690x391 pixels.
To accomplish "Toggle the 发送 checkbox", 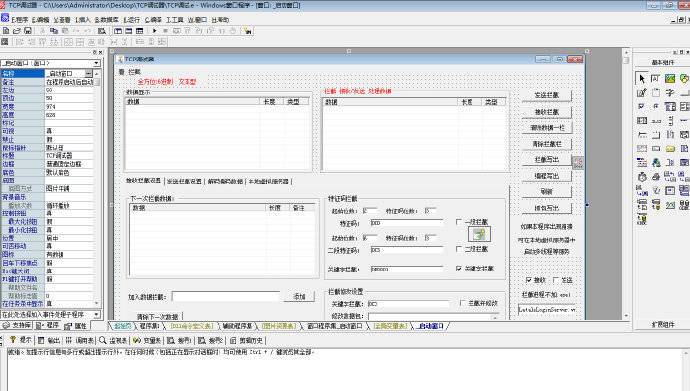I will click(x=556, y=280).
